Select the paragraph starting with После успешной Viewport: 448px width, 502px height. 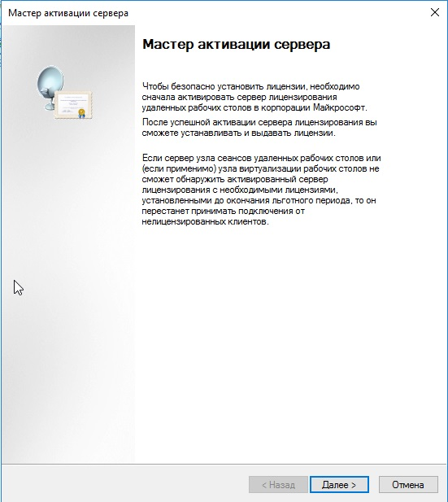259,128
